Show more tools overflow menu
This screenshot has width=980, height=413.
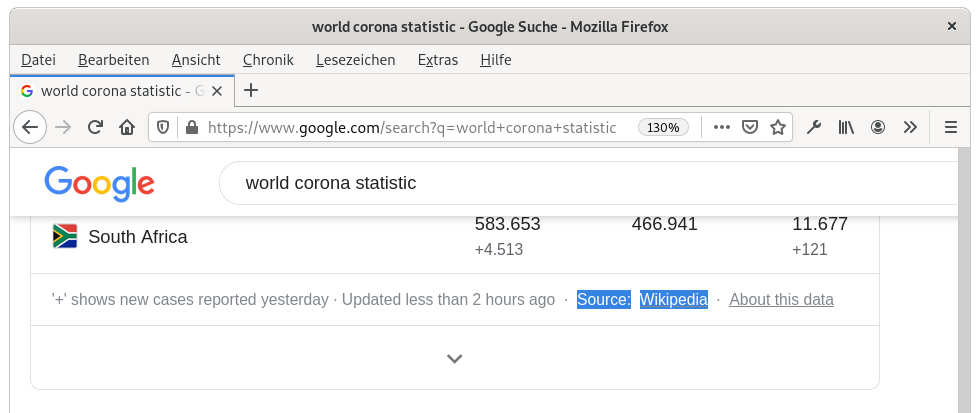point(910,127)
